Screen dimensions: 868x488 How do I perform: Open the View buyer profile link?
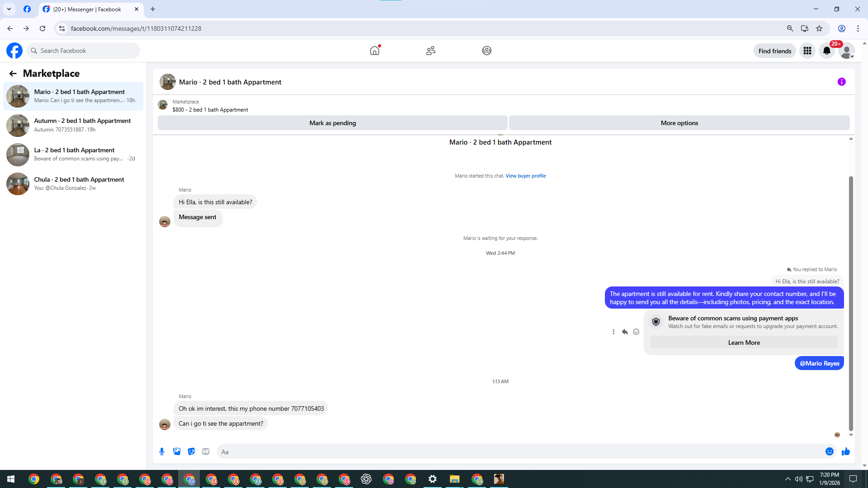525,176
